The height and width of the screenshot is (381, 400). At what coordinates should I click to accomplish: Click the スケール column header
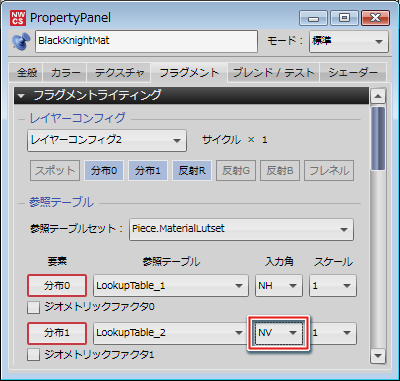coord(333,262)
